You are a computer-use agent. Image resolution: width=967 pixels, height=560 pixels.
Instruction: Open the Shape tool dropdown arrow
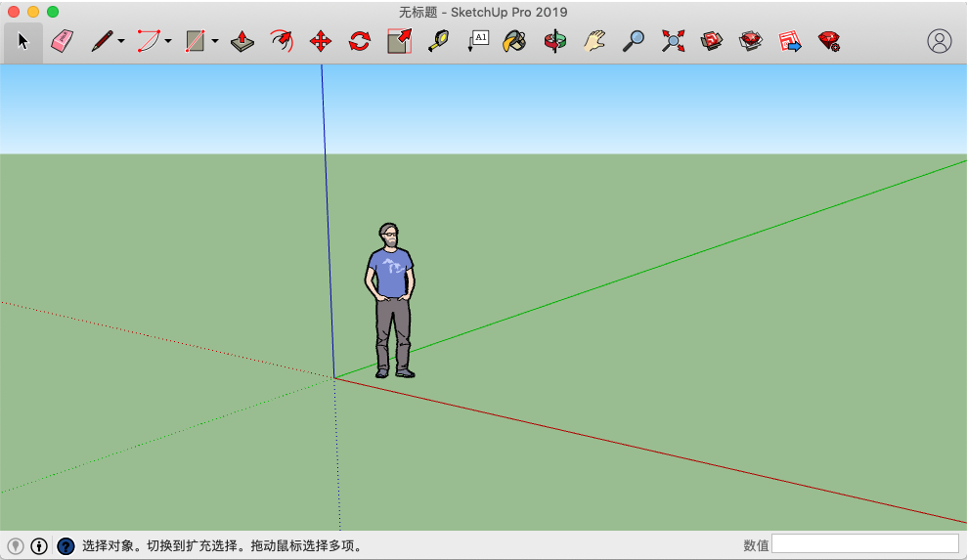(x=214, y=41)
